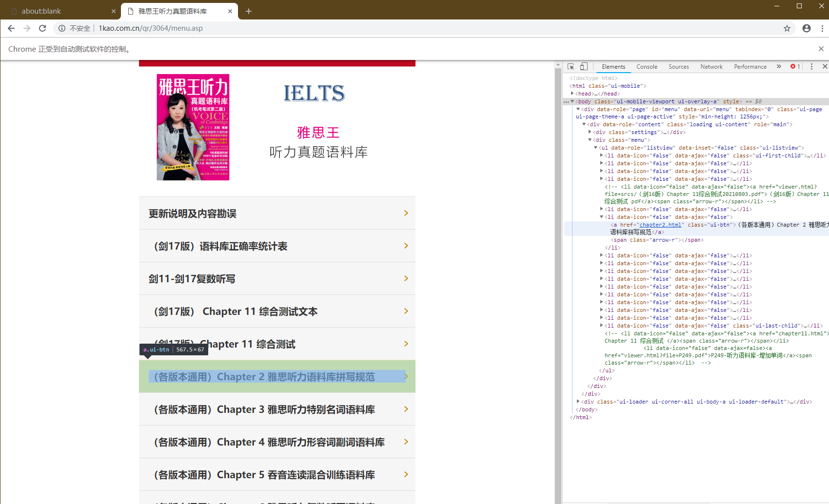This screenshot has height=504, width=829.
Task: Click the browser back arrow
Action: pos(11,28)
